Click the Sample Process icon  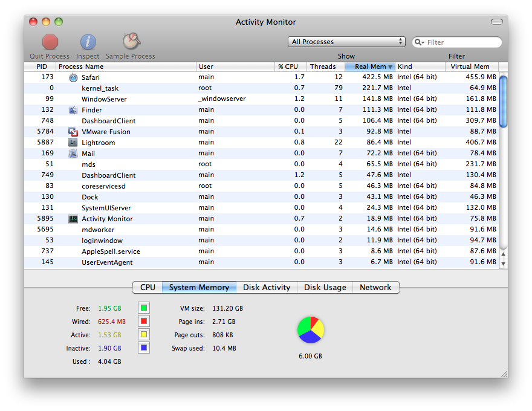pos(131,41)
